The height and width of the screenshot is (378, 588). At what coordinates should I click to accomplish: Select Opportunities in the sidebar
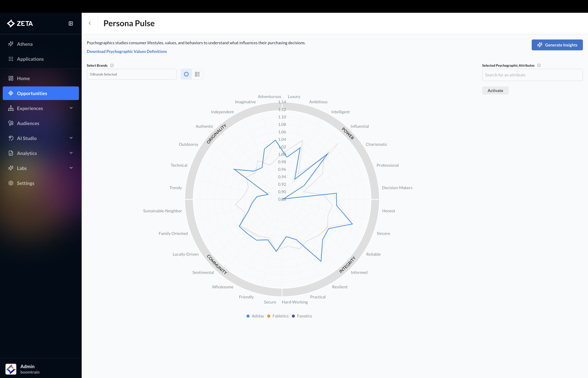click(41, 93)
